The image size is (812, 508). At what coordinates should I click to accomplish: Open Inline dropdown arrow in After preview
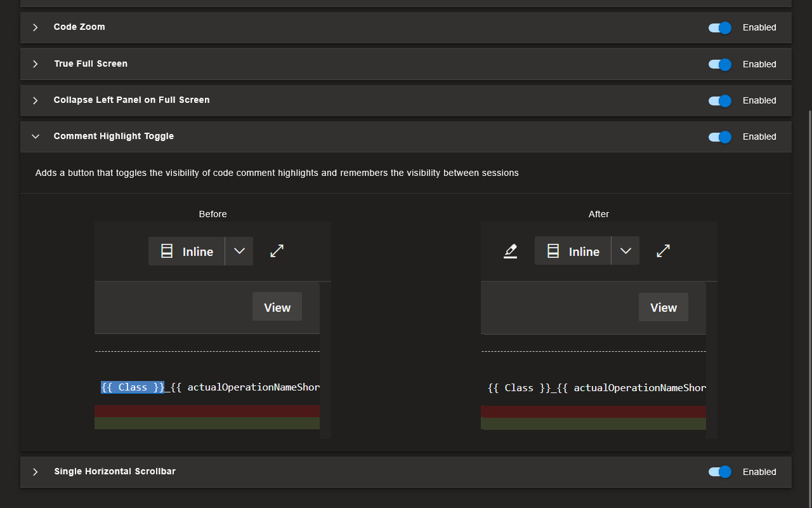coord(625,251)
